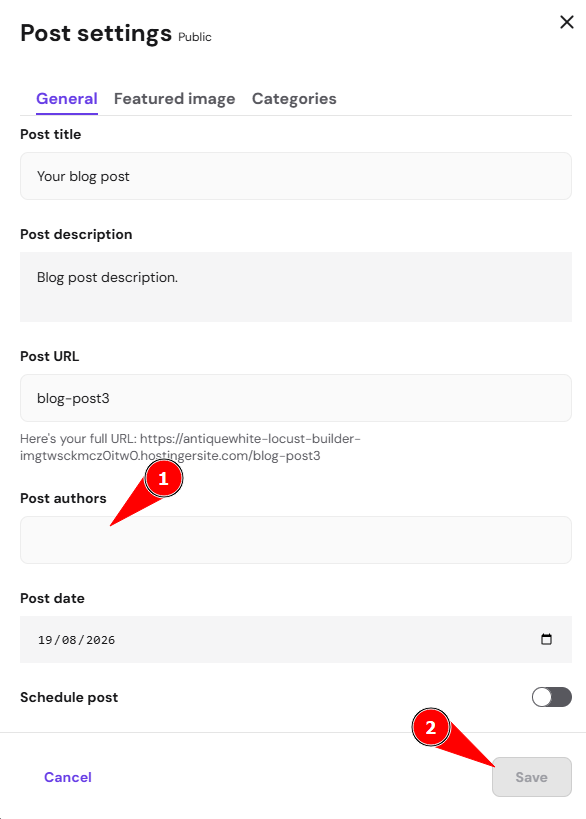
Task: Open the Categories tab
Action: pos(294,99)
